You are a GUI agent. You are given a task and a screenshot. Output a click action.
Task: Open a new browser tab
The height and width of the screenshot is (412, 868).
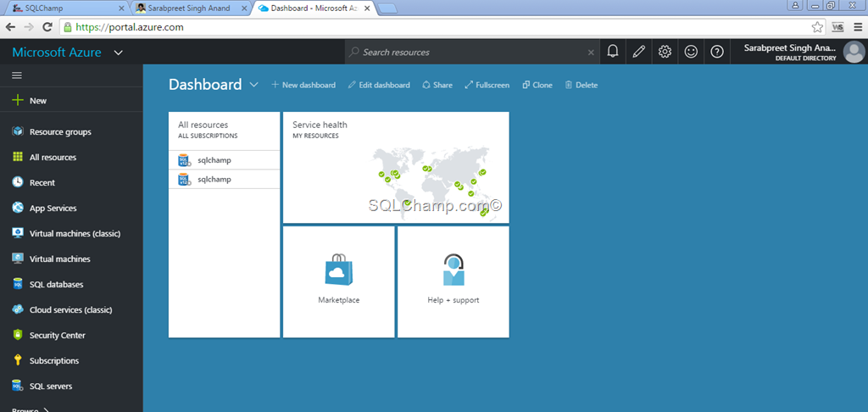(x=387, y=8)
